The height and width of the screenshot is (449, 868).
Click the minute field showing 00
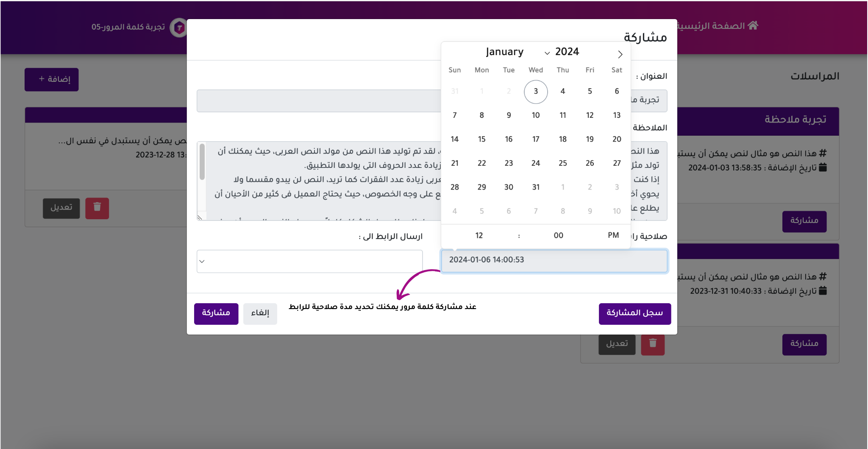[558, 235]
